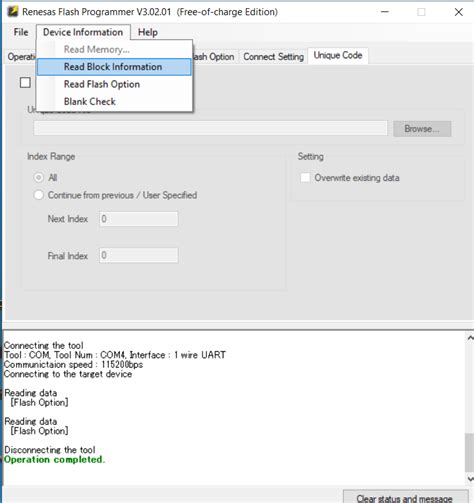This screenshot has height=503, width=474.
Task: Close the Renesas Flash Programmer window
Action: point(459,12)
